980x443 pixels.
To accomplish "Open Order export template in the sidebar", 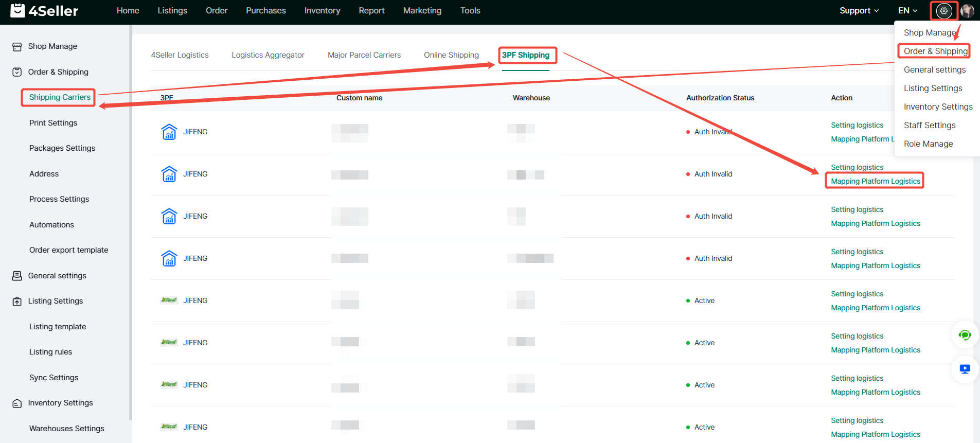I will click(x=68, y=250).
